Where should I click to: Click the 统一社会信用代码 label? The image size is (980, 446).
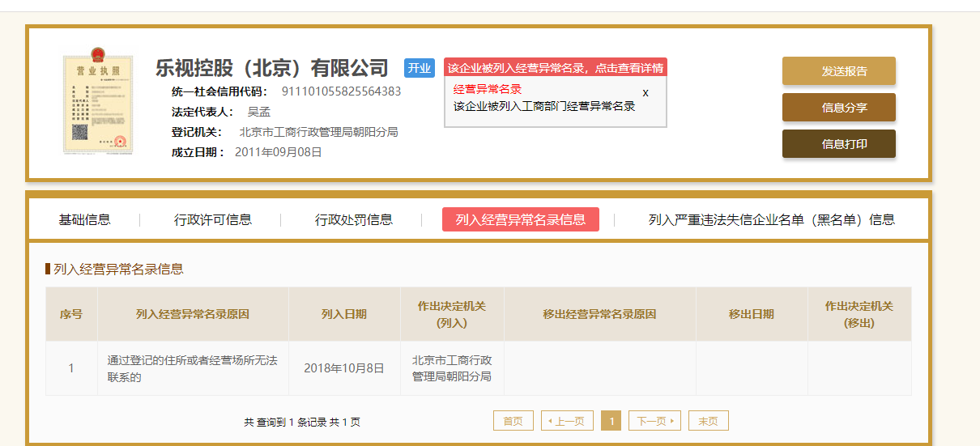pos(220,91)
